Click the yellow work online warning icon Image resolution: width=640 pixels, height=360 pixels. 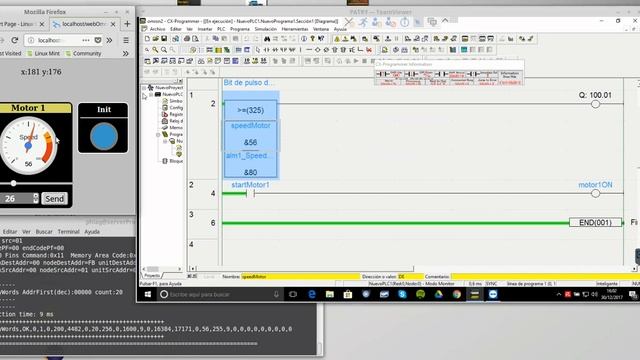337,39
